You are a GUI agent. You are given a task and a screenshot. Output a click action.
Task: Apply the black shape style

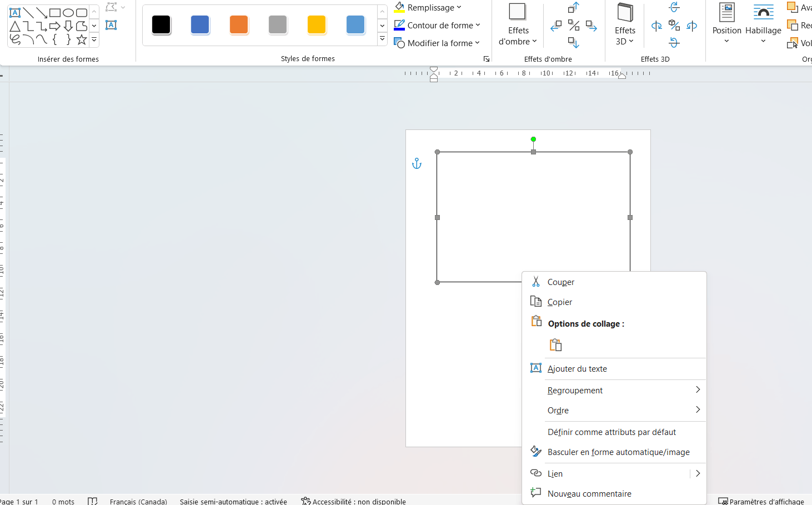[x=161, y=24]
